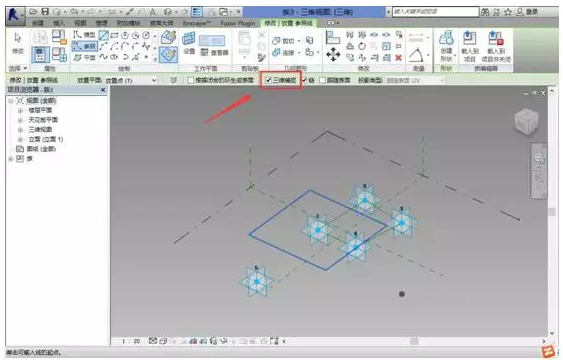Expand the 天花板平面 ceiling plans node
Screen dimensions: 563x363
click(x=20, y=120)
